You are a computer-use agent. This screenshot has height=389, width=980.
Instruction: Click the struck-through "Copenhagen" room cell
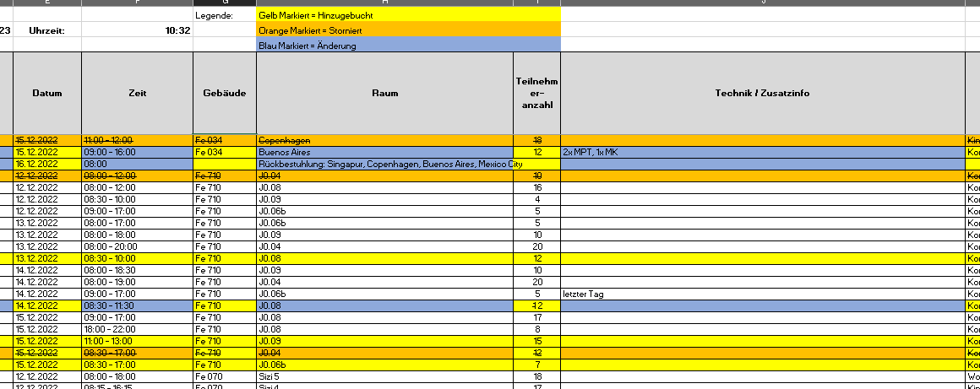tap(384, 140)
